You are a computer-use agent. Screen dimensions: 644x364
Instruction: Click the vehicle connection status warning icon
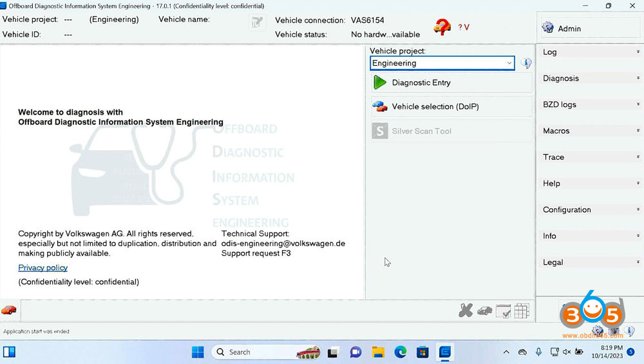tap(442, 27)
